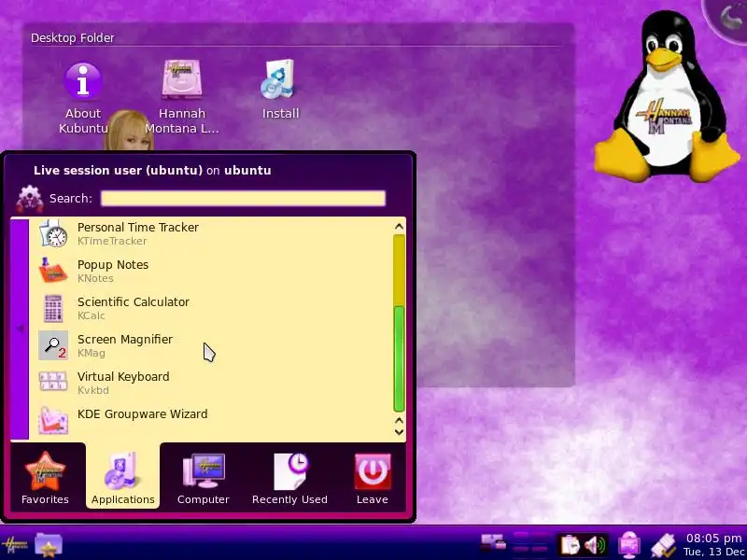
Task: Click the Screen Magnifier KMag icon
Action: [x=53, y=345]
